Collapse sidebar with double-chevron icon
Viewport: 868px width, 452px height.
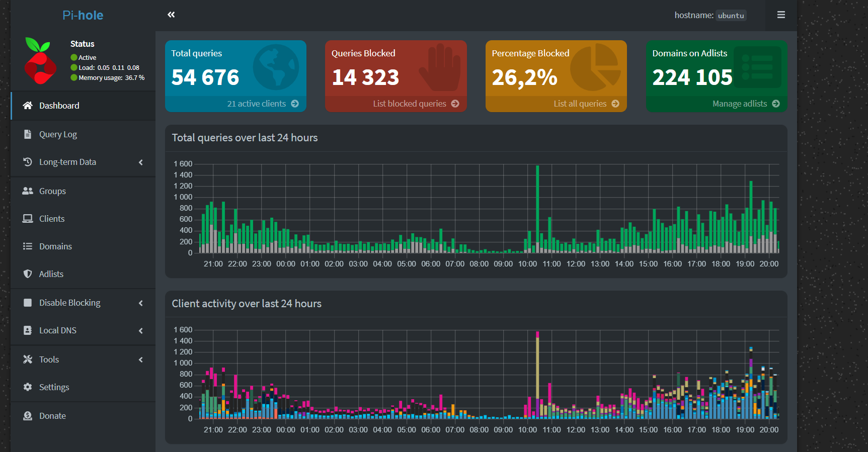coord(171,15)
